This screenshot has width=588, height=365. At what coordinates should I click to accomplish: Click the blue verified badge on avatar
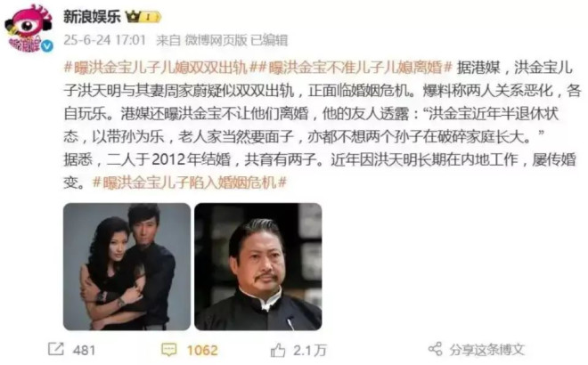pos(47,46)
